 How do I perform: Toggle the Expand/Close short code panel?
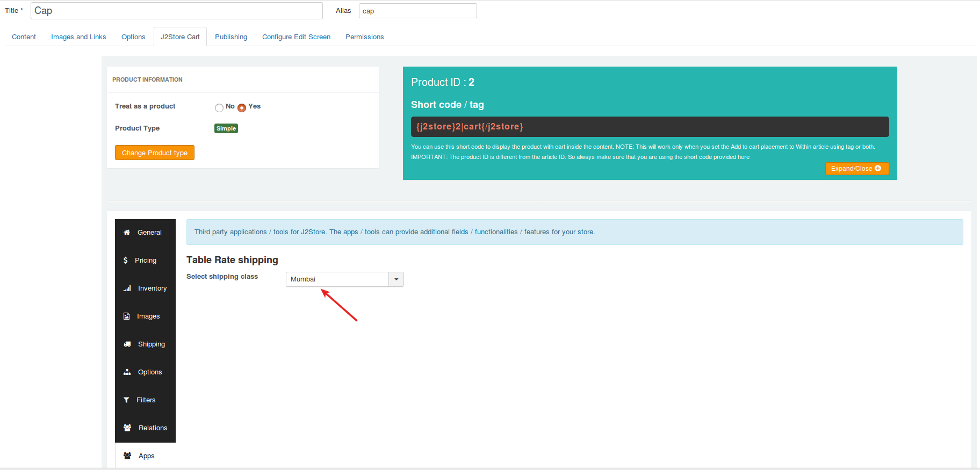856,169
